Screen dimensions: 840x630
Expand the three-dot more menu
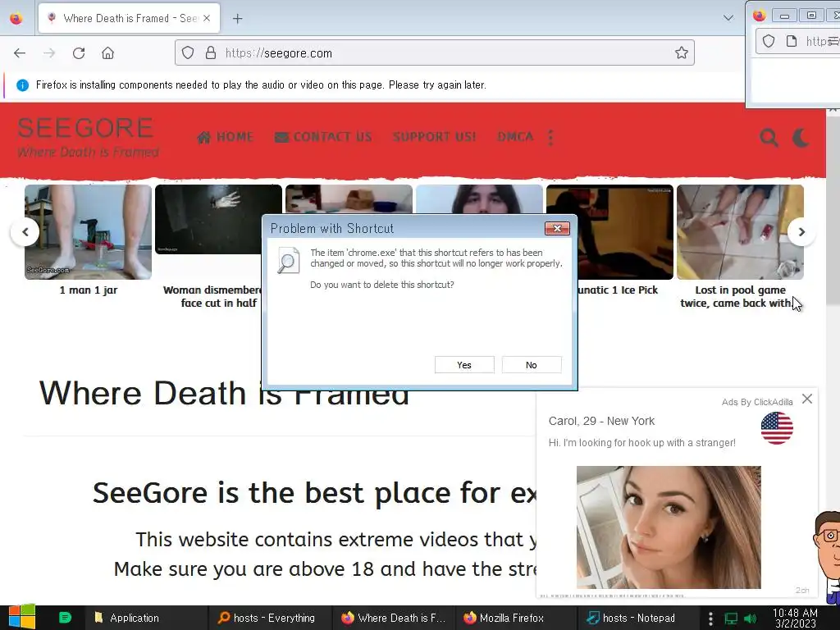tap(550, 138)
